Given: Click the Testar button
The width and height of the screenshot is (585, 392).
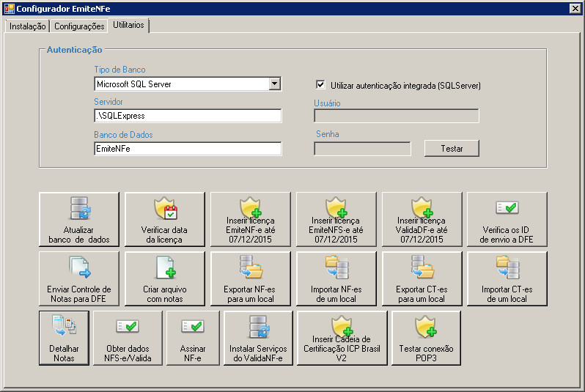Looking at the screenshot, I should [x=452, y=149].
